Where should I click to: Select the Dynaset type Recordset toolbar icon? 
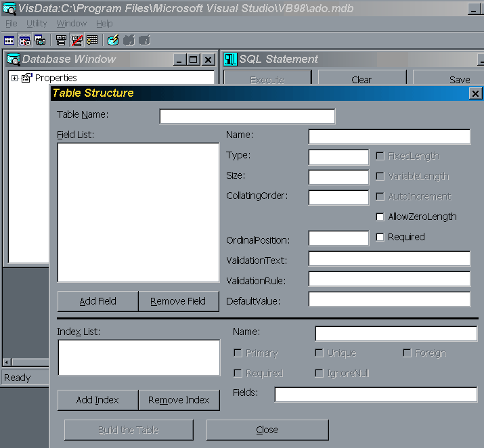coord(24,41)
